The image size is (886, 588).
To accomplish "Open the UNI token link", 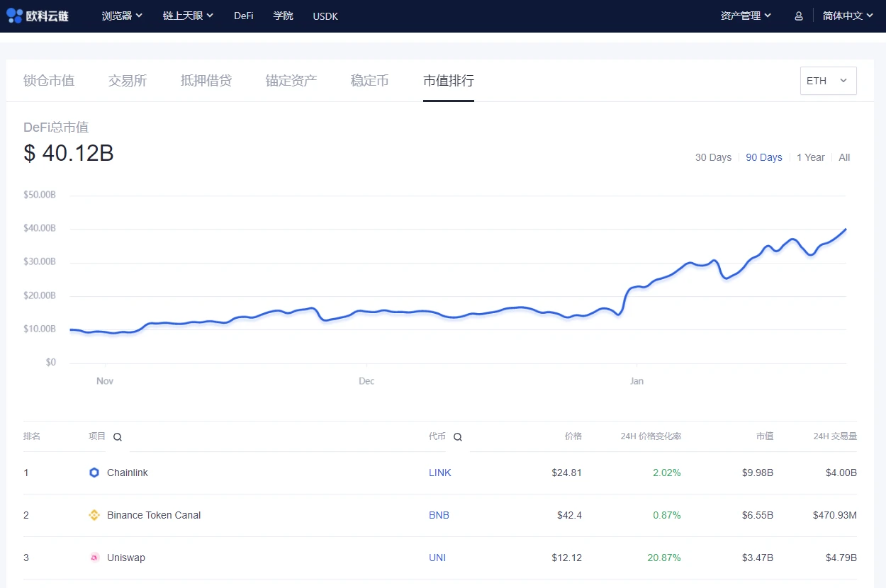I will tap(437, 558).
